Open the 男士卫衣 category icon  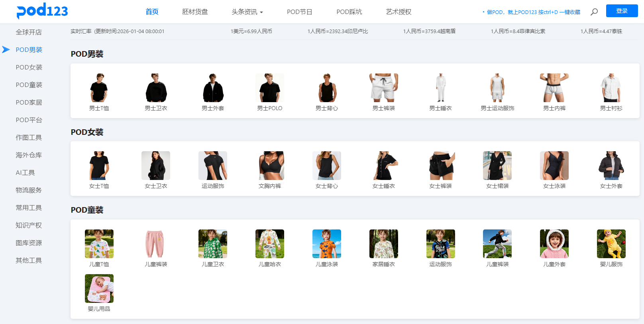(x=156, y=88)
